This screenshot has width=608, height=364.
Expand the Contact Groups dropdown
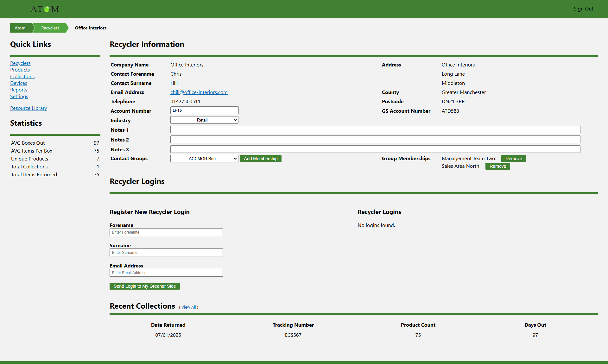[204, 159]
